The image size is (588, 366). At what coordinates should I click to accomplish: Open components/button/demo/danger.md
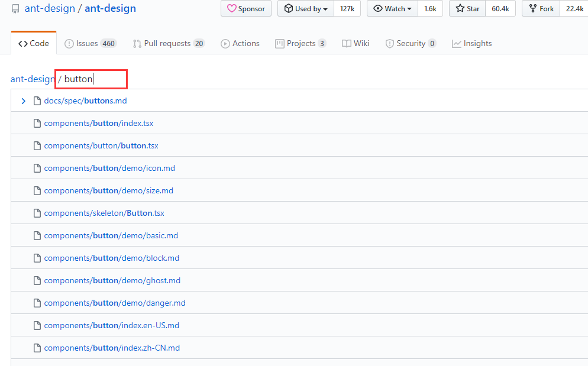tap(115, 303)
